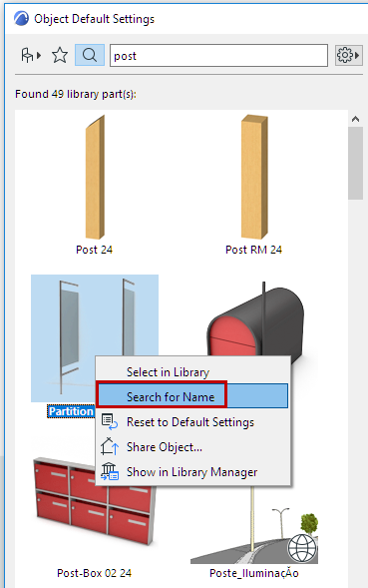The width and height of the screenshot is (368, 588).
Task: Click the 'Poste_Iluminação' label
Action: 254,573
